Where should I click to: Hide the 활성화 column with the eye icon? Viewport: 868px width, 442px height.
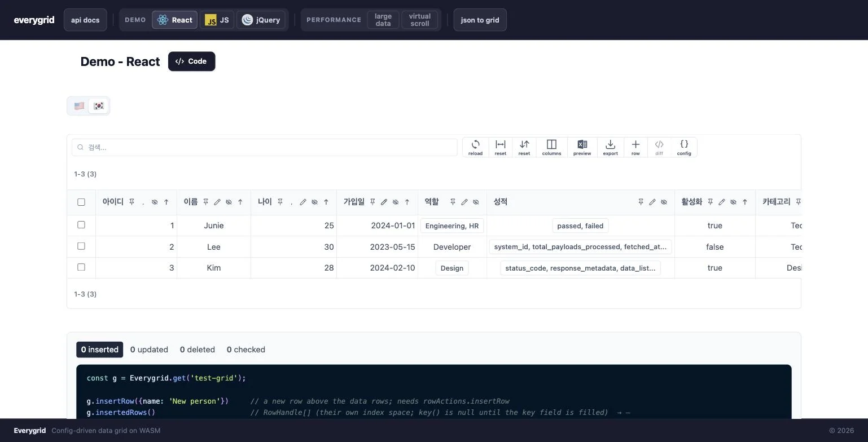[733, 202]
